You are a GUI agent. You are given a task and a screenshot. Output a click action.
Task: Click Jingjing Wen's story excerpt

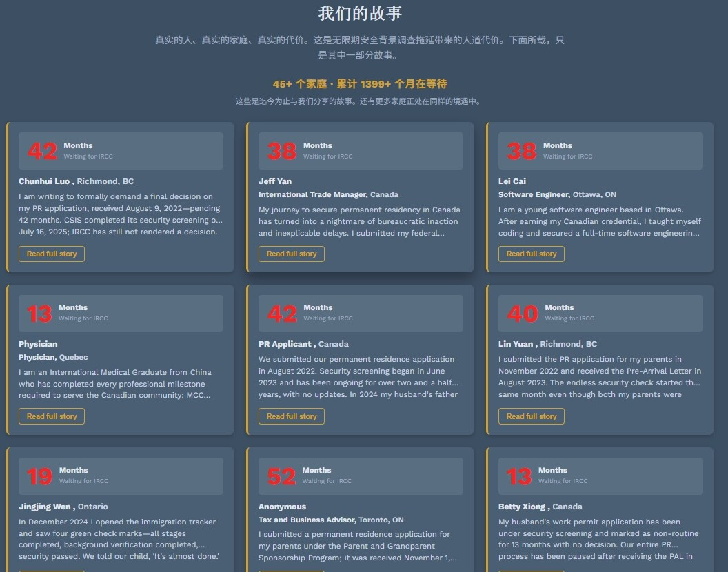point(119,539)
